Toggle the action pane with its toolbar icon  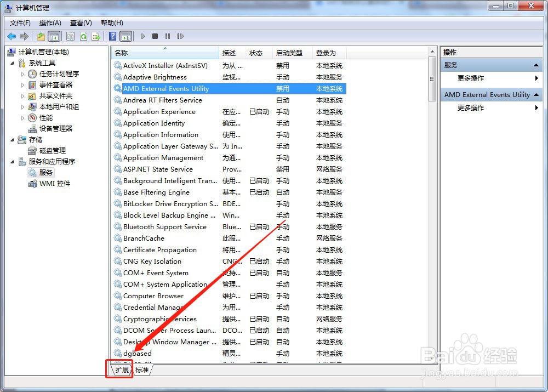126,36
